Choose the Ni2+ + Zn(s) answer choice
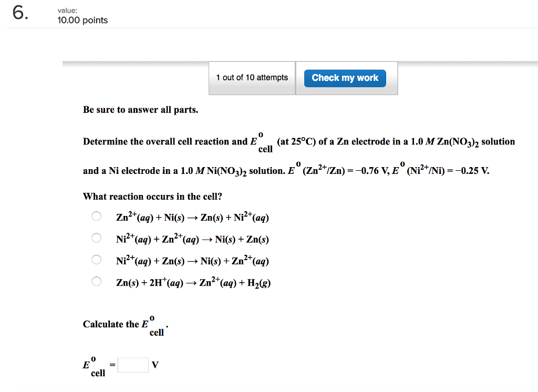The image size is (538, 392). click(96, 260)
